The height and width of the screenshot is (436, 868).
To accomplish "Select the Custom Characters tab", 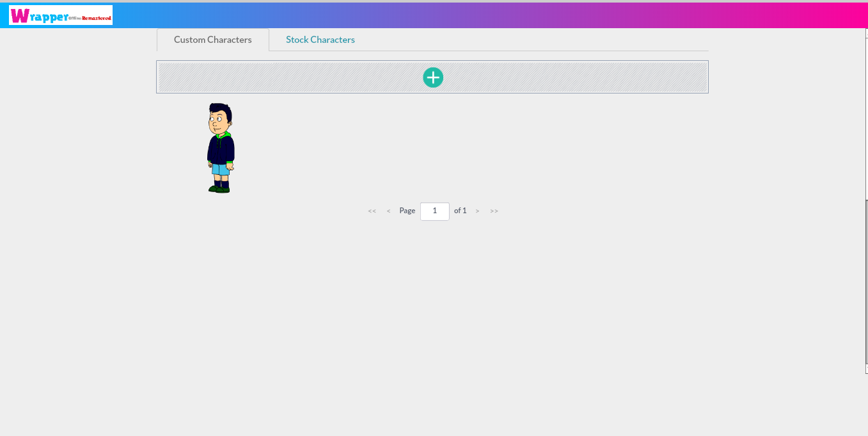I will [212, 39].
